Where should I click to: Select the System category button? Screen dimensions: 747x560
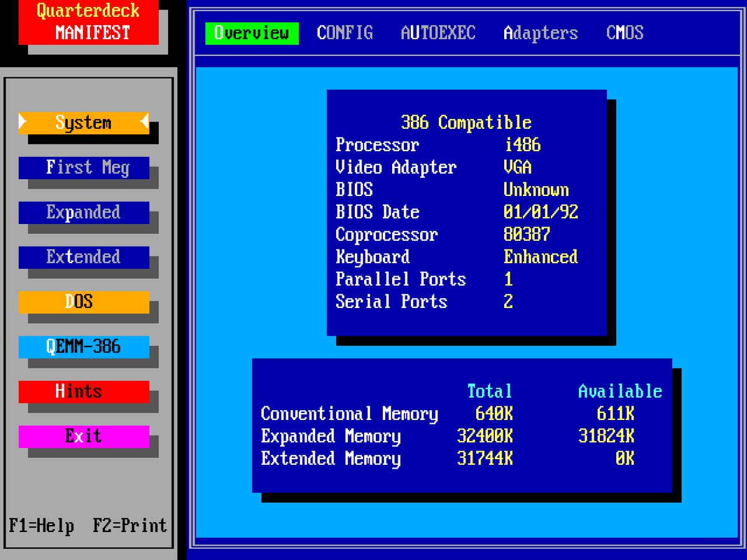(x=84, y=123)
